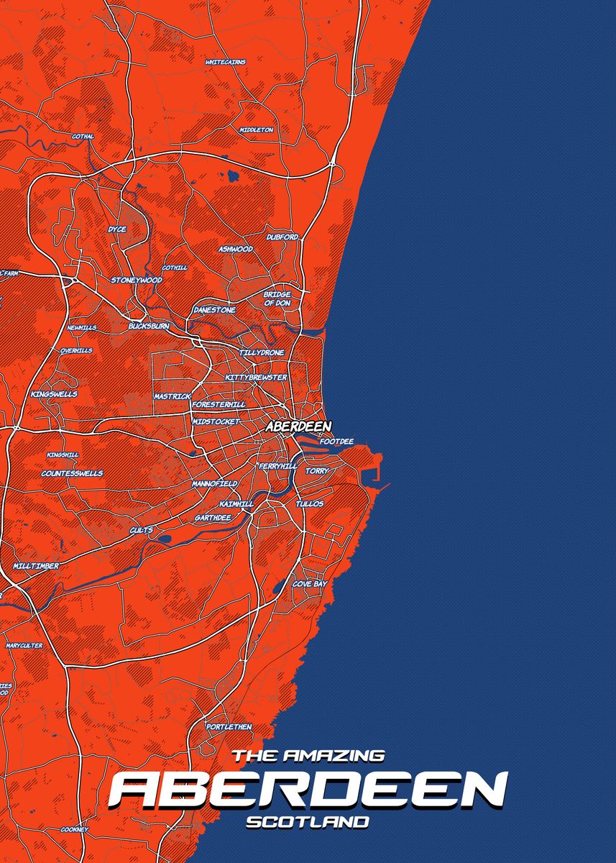Screen dimensions: 616x863
Task: Click the Middleton label
Action: click(x=257, y=130)
